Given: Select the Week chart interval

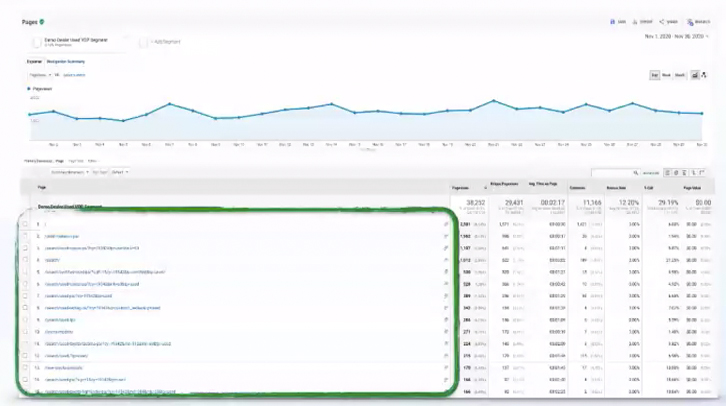Looking at the screenshot, I should pyautogui.click(x=666, y=75).
